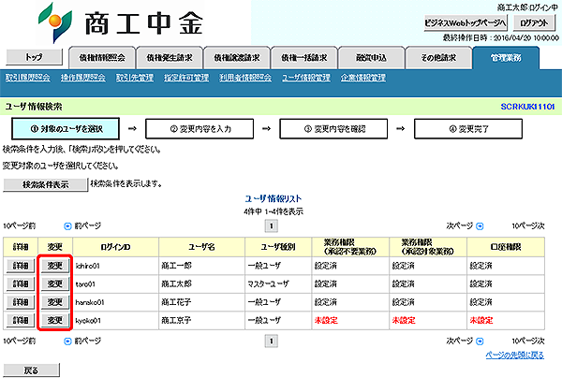Click the red 未設定 cell under 口座権限
Viewport: 562px width, 392px height.
click(x=506, y=320)
